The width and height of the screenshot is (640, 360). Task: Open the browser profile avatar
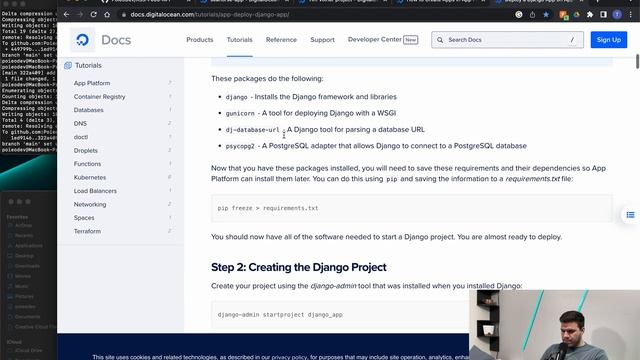617,15
